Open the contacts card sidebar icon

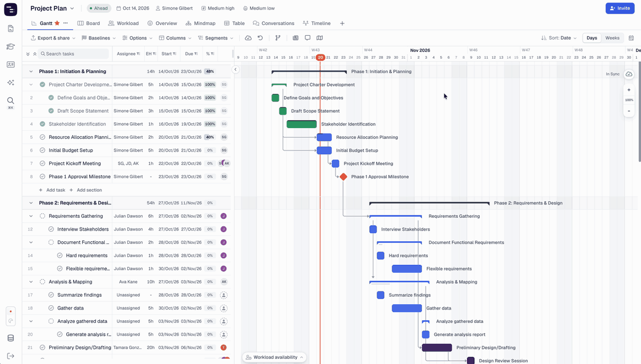[11, 65]
